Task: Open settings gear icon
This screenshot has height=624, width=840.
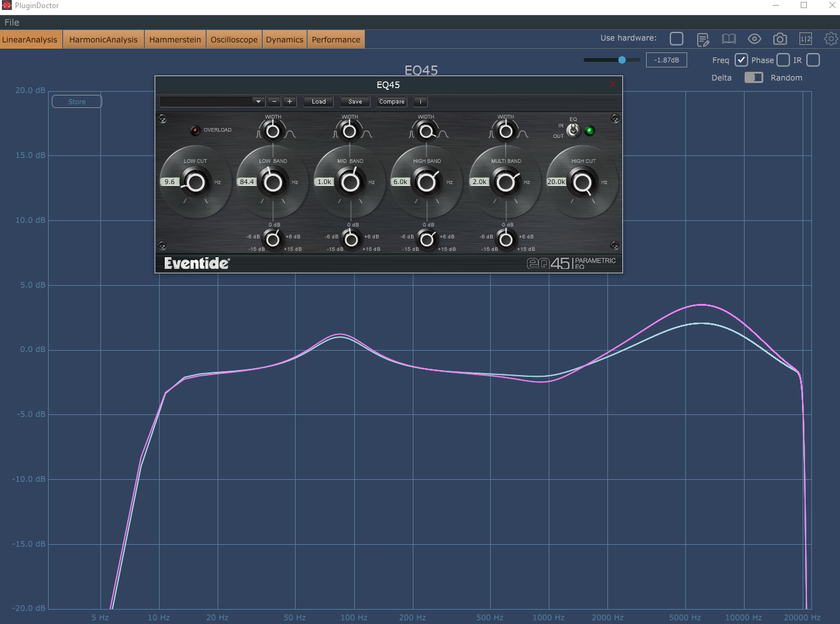Action: tap(831, 39)
